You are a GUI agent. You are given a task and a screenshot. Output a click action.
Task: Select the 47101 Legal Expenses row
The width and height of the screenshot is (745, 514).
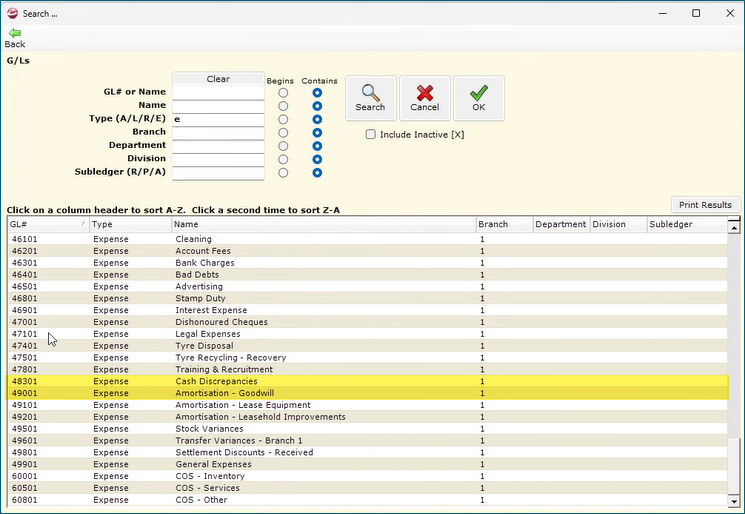tap(368, 334)
